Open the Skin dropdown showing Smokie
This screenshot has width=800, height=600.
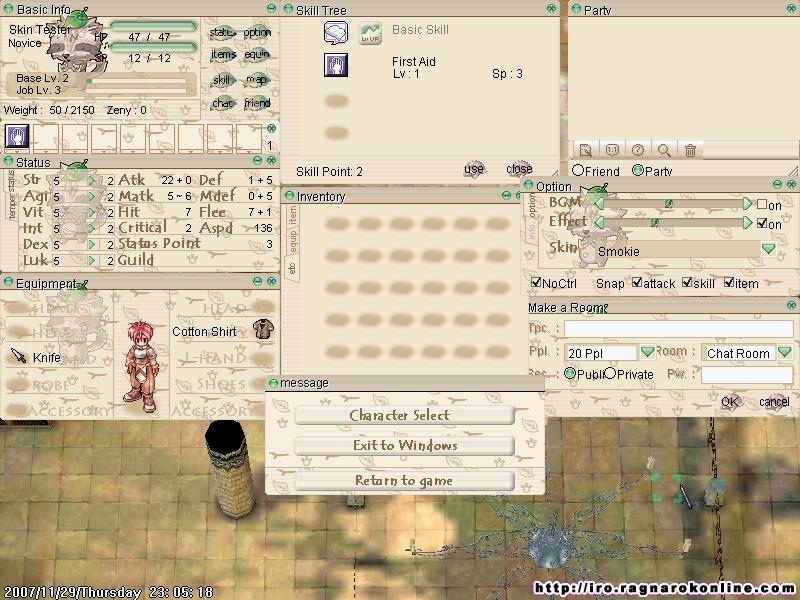click(x=768, y=249)
